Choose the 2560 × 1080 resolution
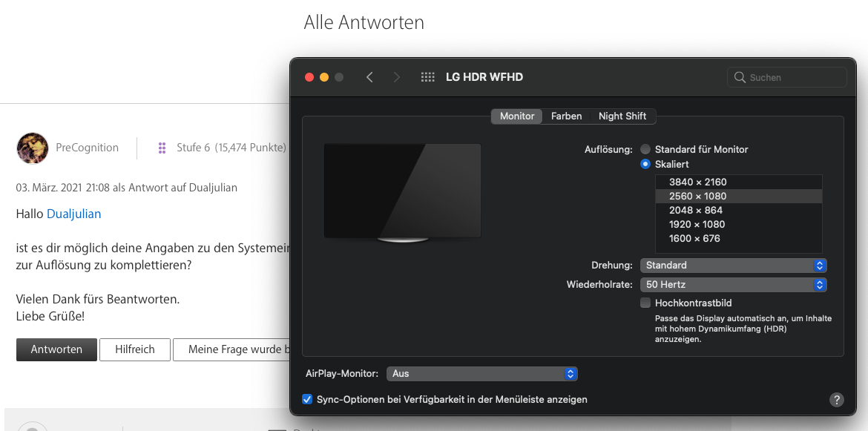Viewport: 868px width, 431px height. pos(738,197)
